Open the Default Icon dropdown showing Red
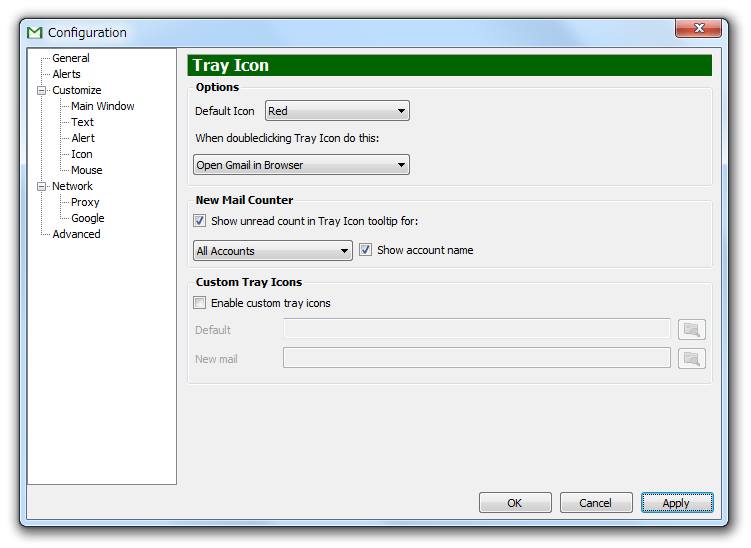Image resolution: width=751 pixels, height=548 pixels. point(337,111)
